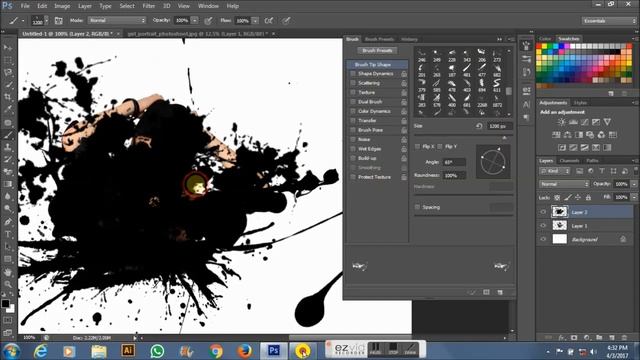
Task: Switch to the History tab
Action: pyautogui.click(x=409, y=40)
